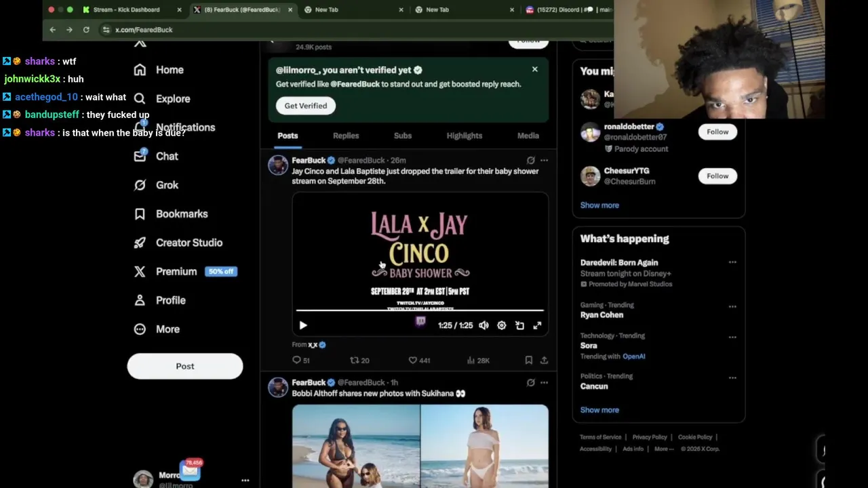Viewport: 868px width, 488px height.
Task: Open Chat messages
Action: click(x=156, y=156)
